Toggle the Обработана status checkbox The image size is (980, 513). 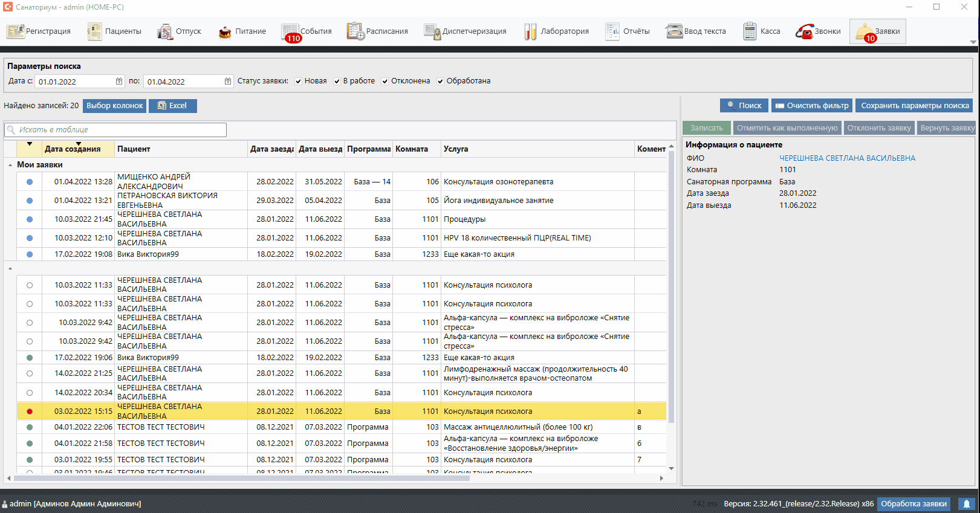click(x=441, y=82)
